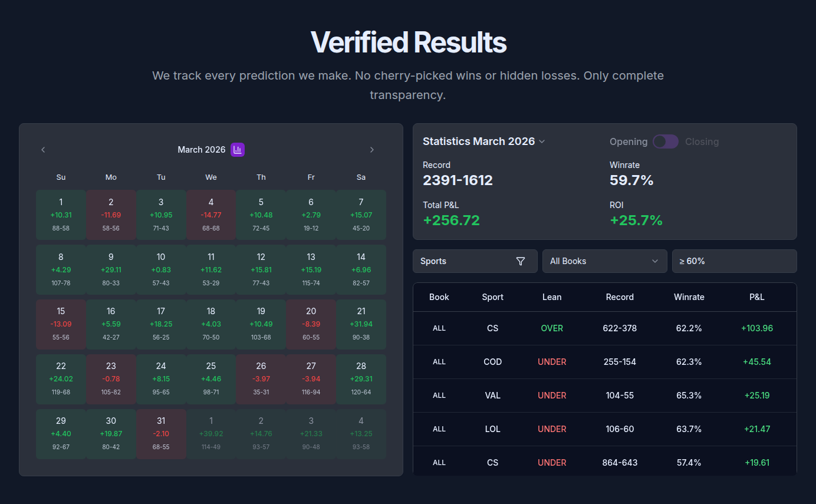Click Closing beside the toggle switch
This screenshot has height=504, width=816.
point(702,141)
